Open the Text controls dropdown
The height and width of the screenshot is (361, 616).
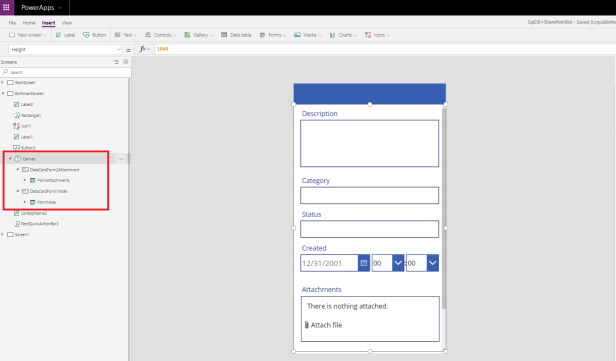tap(125, 35)
